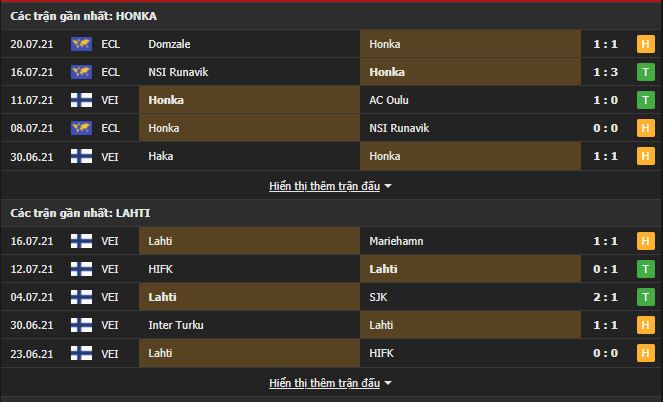The height and width of the screenshot is (402, 663).
Task: Click the H badge for Lahti vs Mariehamn
Action: [645, 241]
